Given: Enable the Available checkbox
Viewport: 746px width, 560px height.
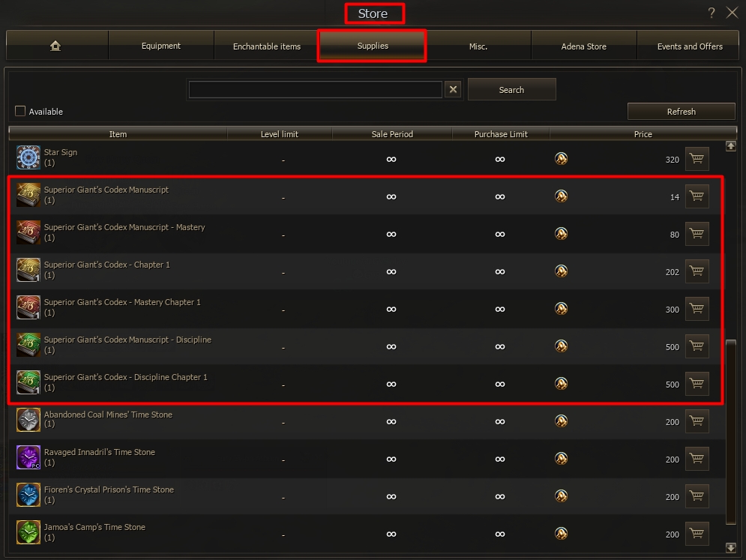Looking at the screenshot, I should tap(20, 112).
